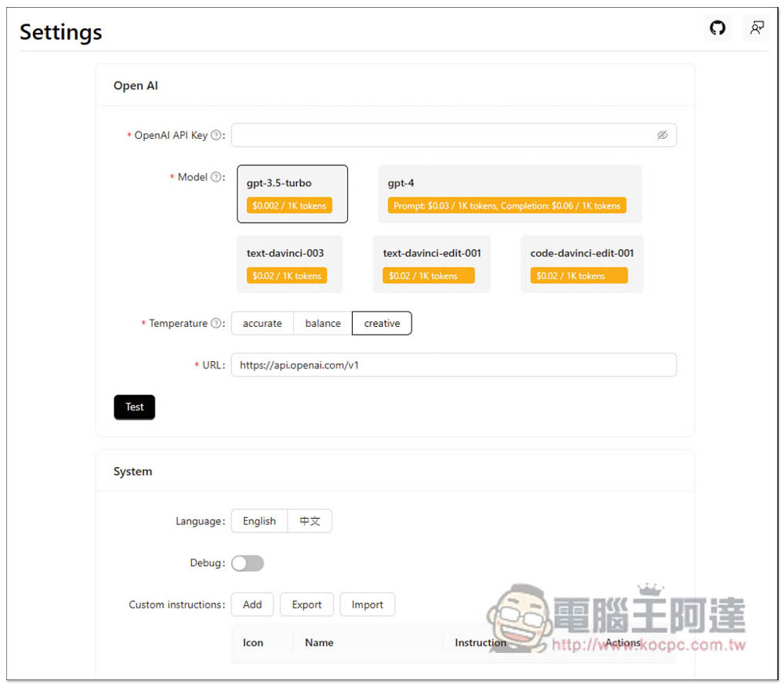Viewport: 784px width, 688px height.
Task: Select the gpt-3.5-turbo model card
Action: [x=292, y=194]
